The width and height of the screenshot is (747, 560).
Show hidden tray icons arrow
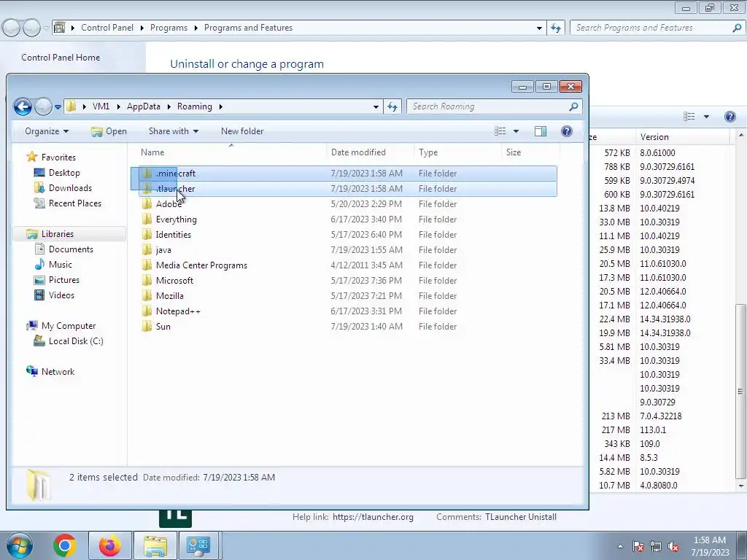point(620,547)
